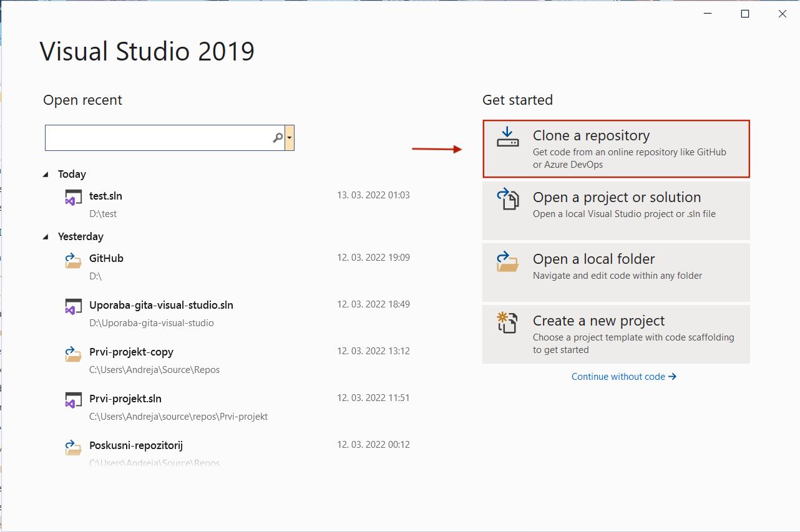Image resolution: width=800 pixels, height=532 pixels.
Task: Choose Create a new project
Action: click(x=616, y=334)
